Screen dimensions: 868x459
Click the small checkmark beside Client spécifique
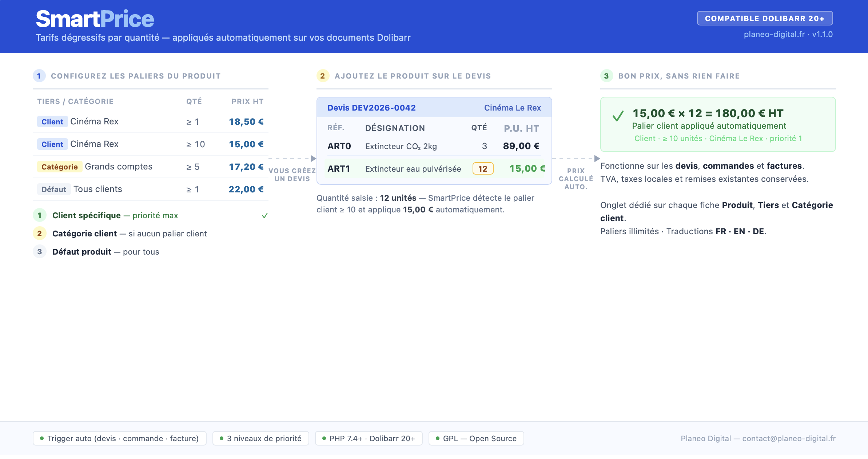(x=265, y=215)
